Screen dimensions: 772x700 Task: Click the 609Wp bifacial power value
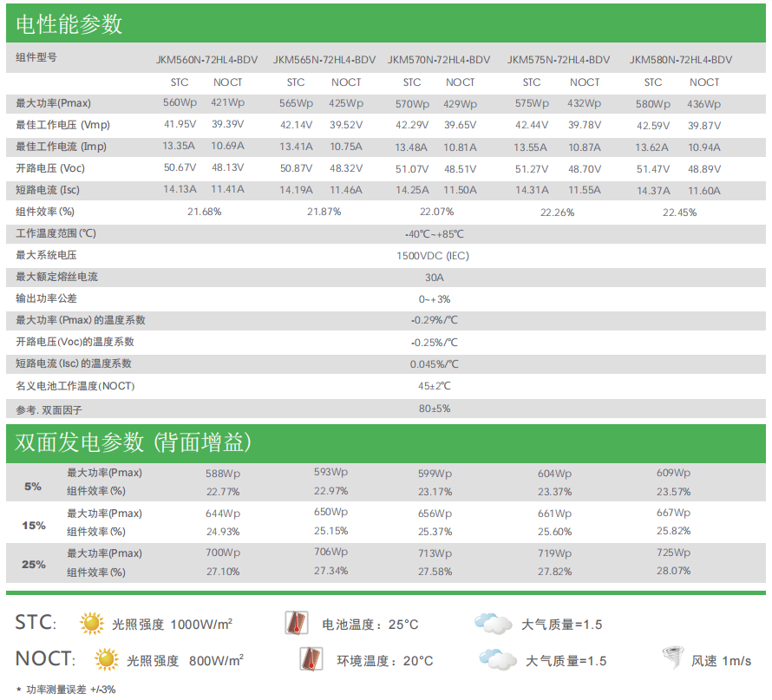point(673,473)
